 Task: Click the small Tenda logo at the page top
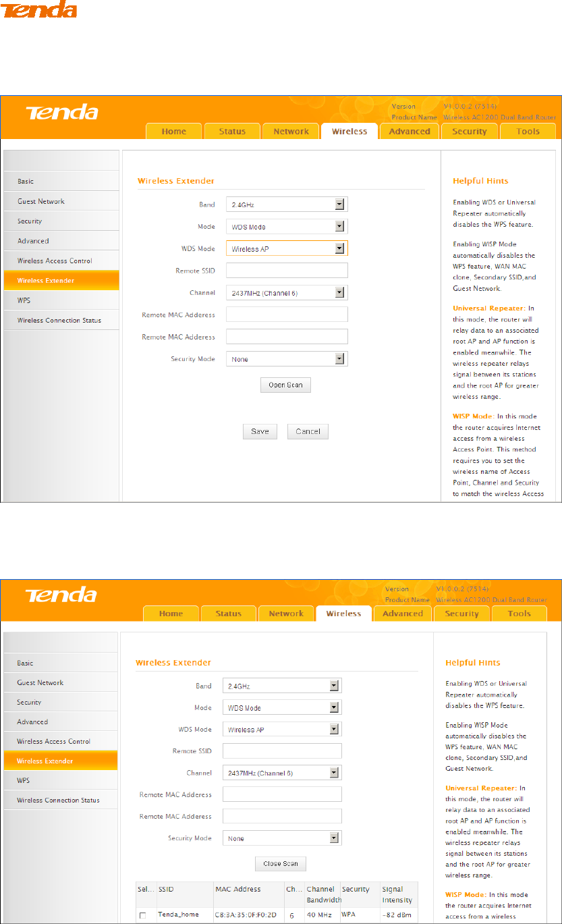coord(38,9)
